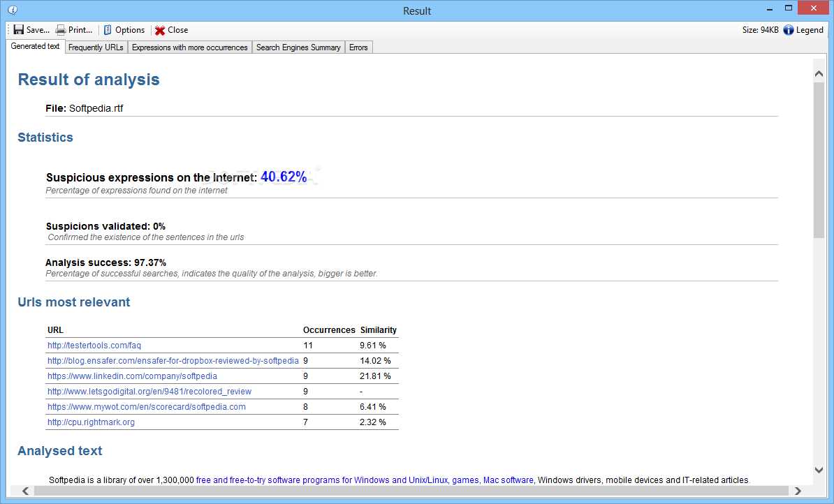Open the testertools.com/faq link
Screen dimensions: 834x504
(x=94, y=346)
